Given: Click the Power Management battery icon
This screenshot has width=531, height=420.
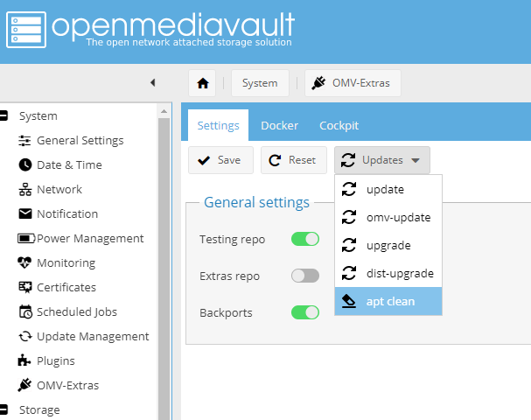Looking at the screenshot, I should [x=26, y=239].
